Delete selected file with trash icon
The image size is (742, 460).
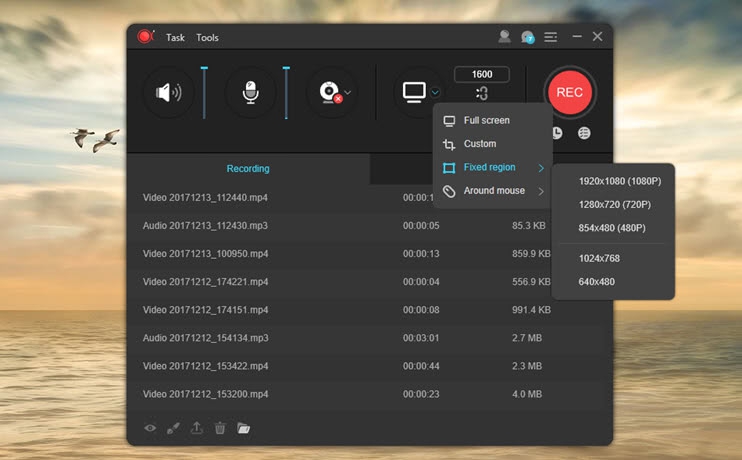[219, 428]
